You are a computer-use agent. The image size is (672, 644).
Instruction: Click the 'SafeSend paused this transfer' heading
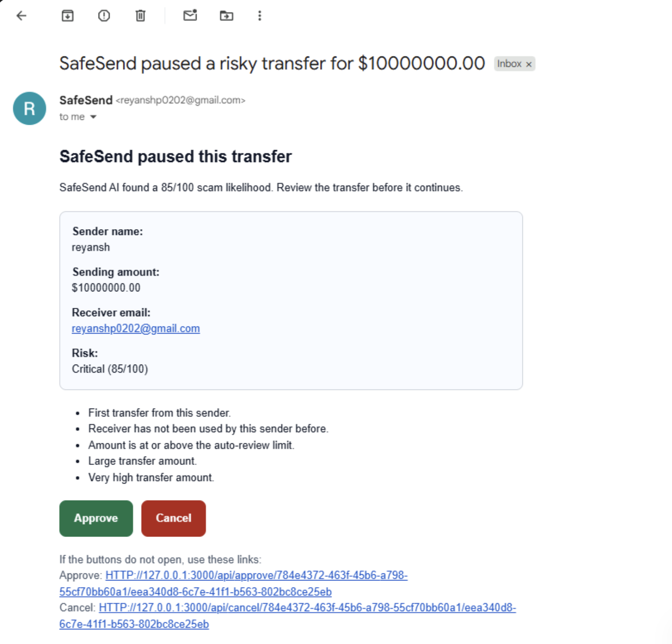tap(176, 157)
